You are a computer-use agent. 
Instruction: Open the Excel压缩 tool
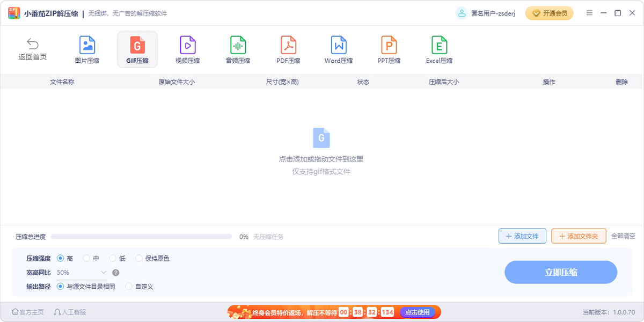pos(439,49)
